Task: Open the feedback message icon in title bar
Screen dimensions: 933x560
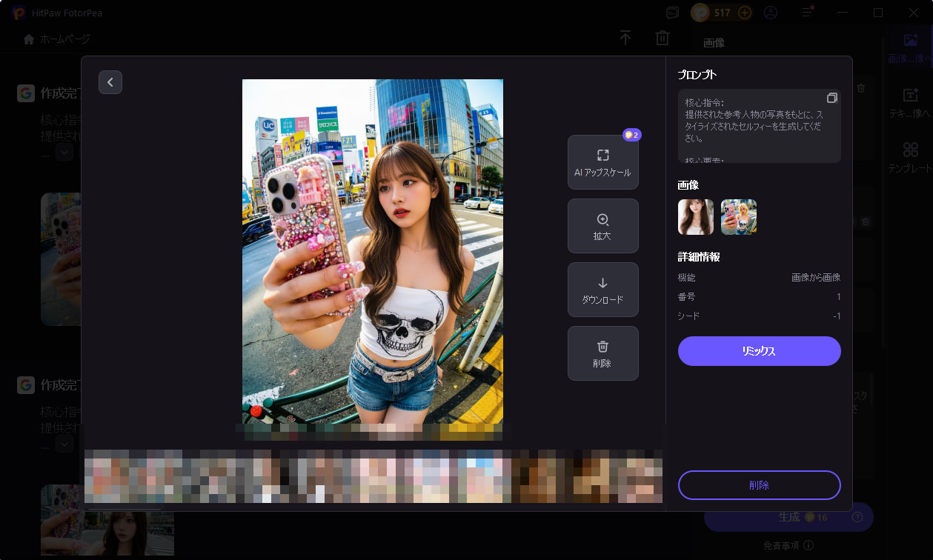Action: [x=672, y=13]
